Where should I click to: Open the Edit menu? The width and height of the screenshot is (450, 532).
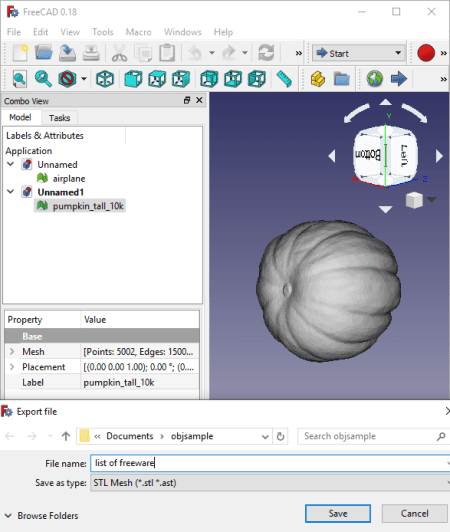pos(40,32)
